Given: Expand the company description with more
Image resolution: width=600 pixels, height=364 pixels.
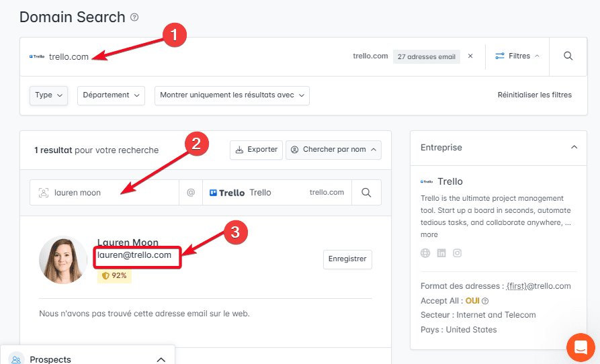Looking at the screenshot, I should 429,235.
